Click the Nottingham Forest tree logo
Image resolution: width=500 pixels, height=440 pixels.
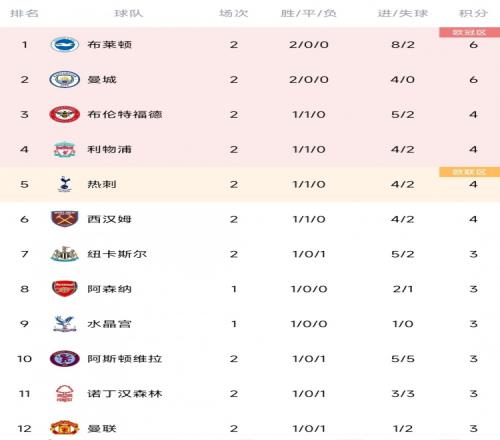[x=65, y=393]
